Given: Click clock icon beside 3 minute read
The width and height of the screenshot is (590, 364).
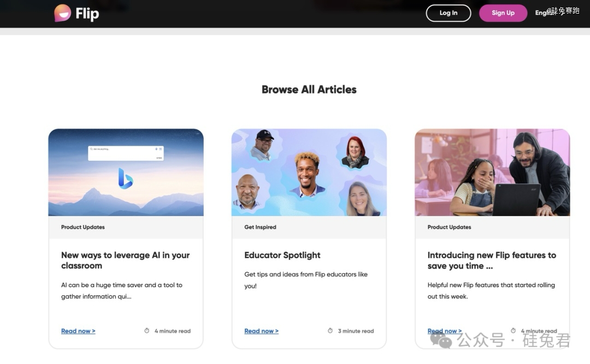Looking at the screenshot, I should (x=330, y=331).
